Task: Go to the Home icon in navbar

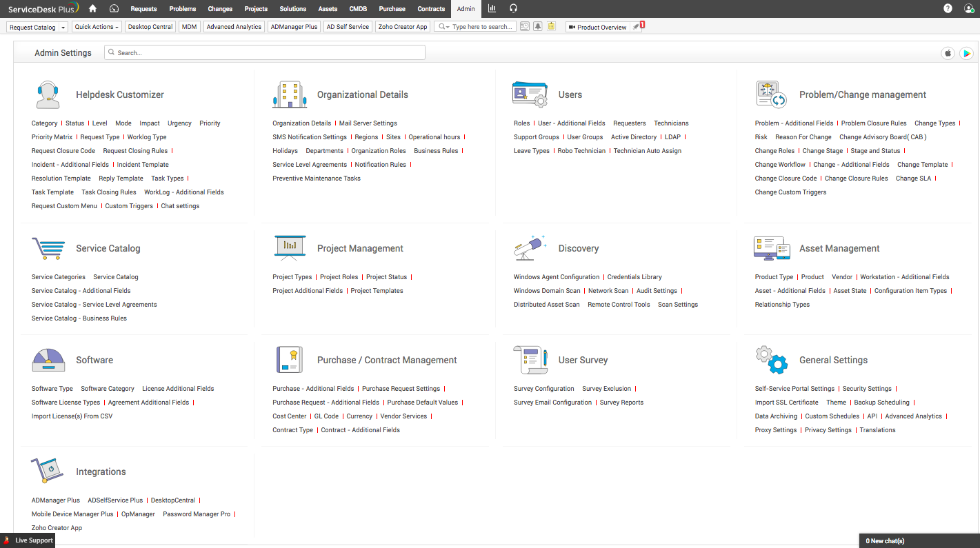Action: point(92,8)
